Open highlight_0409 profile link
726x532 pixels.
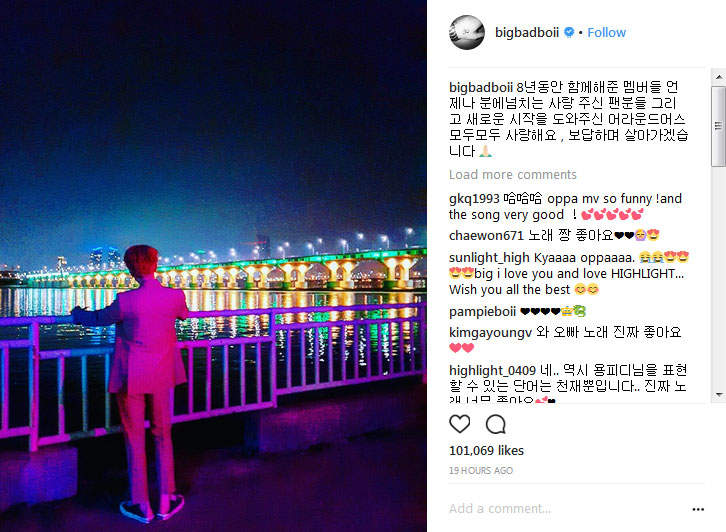pyautogui.click(x=492, y=370)
